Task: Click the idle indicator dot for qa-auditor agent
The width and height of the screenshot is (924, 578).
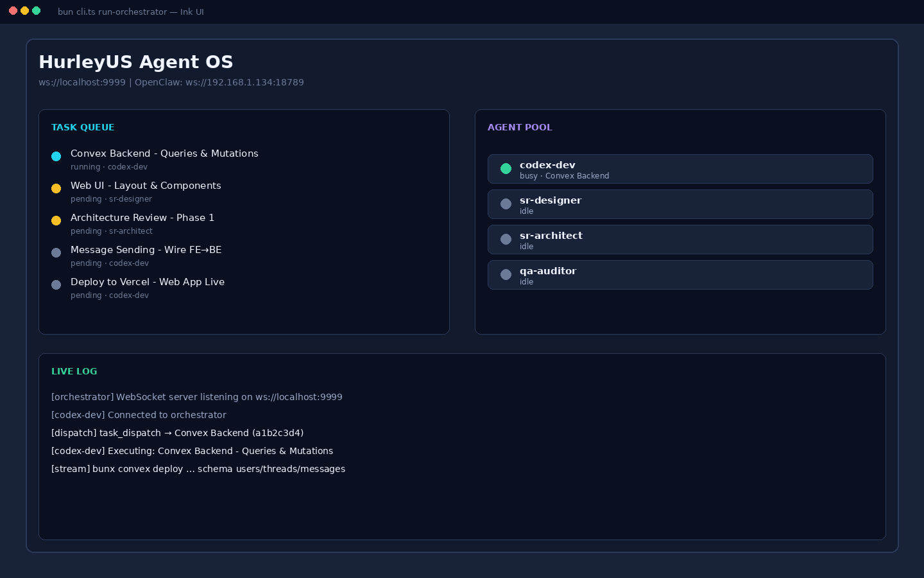Action: tap(506, 274)
